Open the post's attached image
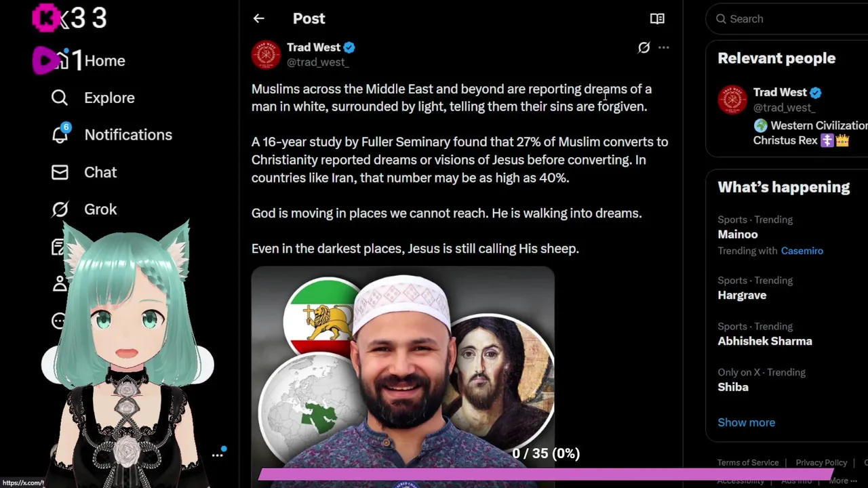The width and height of the screenshot is (868, 488). click(403, 373)
